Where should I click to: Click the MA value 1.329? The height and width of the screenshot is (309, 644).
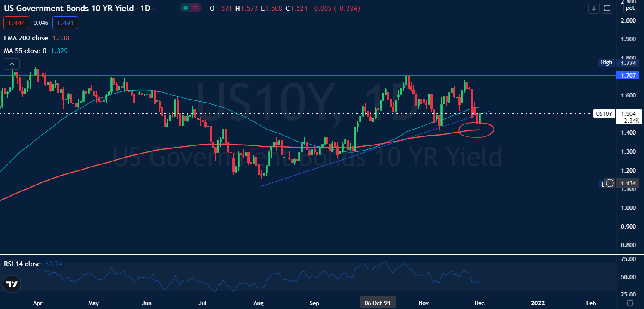coord(59,51)
